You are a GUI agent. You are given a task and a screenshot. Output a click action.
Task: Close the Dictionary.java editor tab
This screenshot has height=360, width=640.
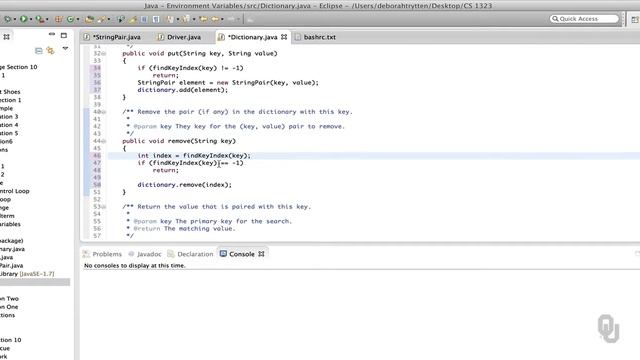(x=284, y=37)
